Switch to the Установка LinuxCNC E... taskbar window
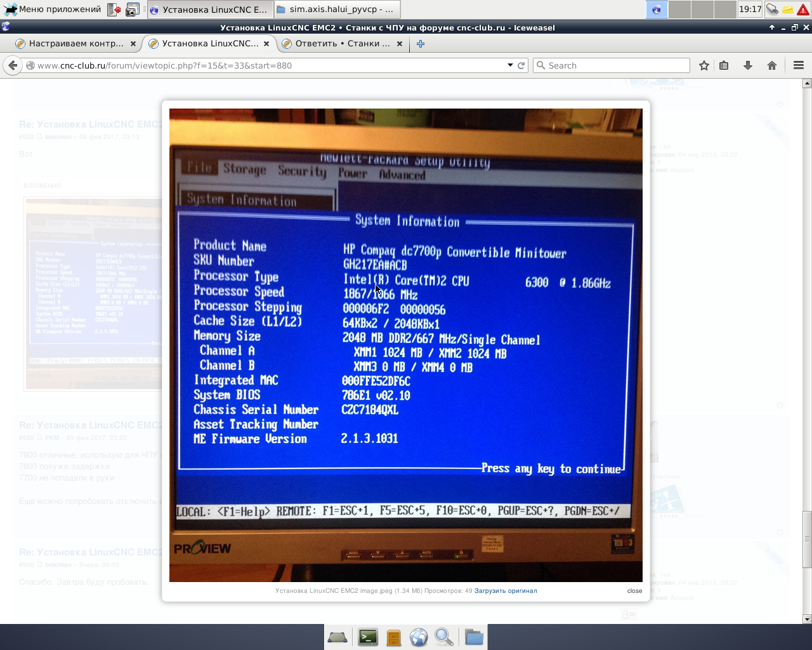The height and width of the screenshot is (650, 812). (211, 10)
